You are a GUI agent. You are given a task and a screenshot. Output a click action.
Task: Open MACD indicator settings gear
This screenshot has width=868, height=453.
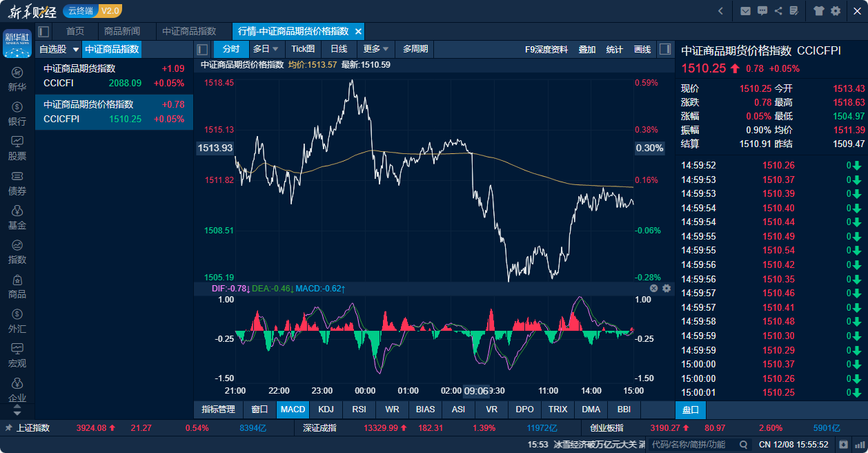[667, 288]
